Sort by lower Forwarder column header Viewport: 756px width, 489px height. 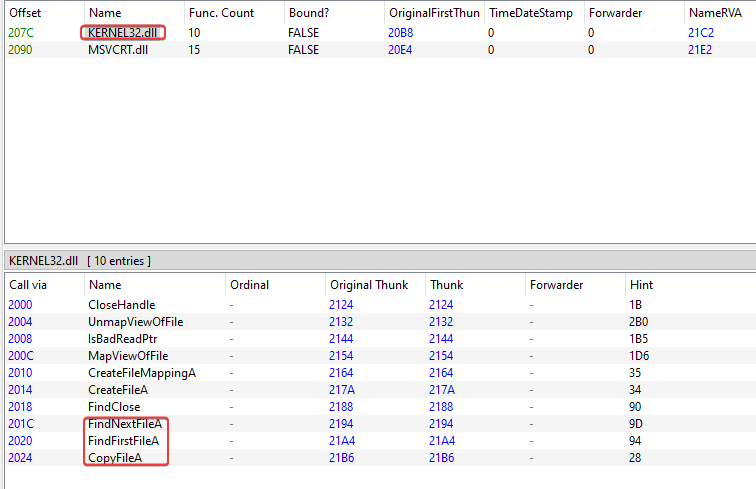575,285
